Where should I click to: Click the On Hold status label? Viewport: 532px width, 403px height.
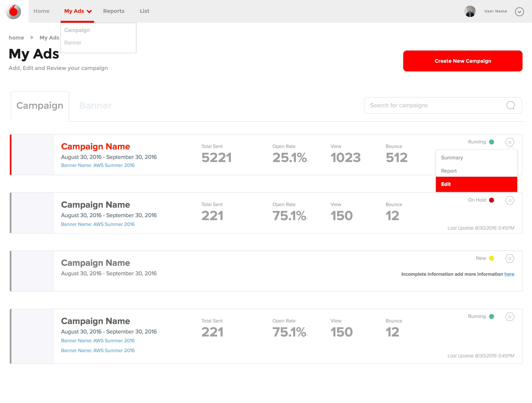(x=477, y=200)
